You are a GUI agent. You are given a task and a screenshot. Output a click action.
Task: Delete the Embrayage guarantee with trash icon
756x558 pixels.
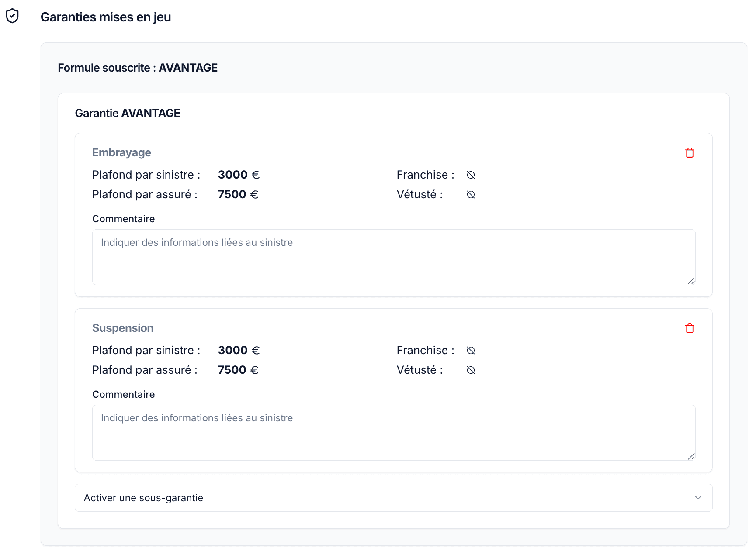[x=690, y=153]
